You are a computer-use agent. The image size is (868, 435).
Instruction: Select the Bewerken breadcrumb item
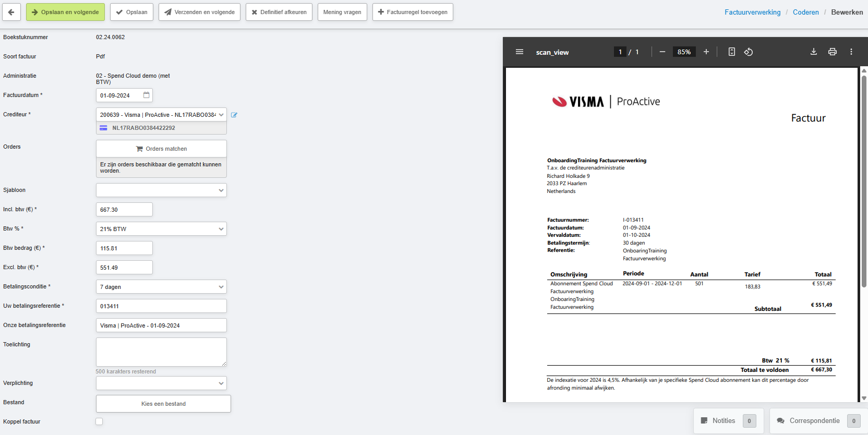tap(847, 12)
